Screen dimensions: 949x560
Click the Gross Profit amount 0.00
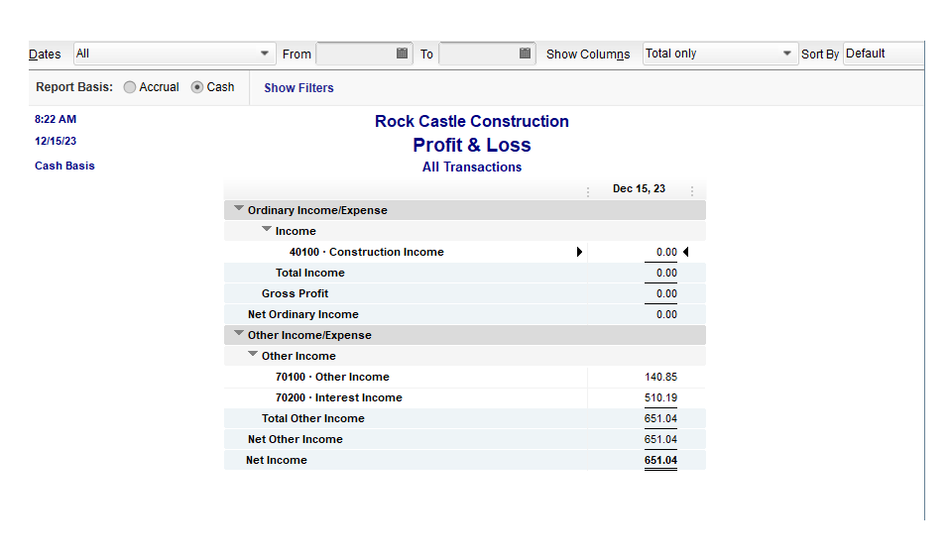pos(666,293)
